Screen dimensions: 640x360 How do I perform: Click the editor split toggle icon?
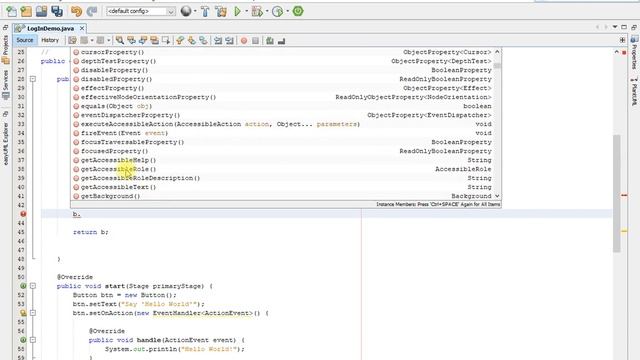coord(622,40)
